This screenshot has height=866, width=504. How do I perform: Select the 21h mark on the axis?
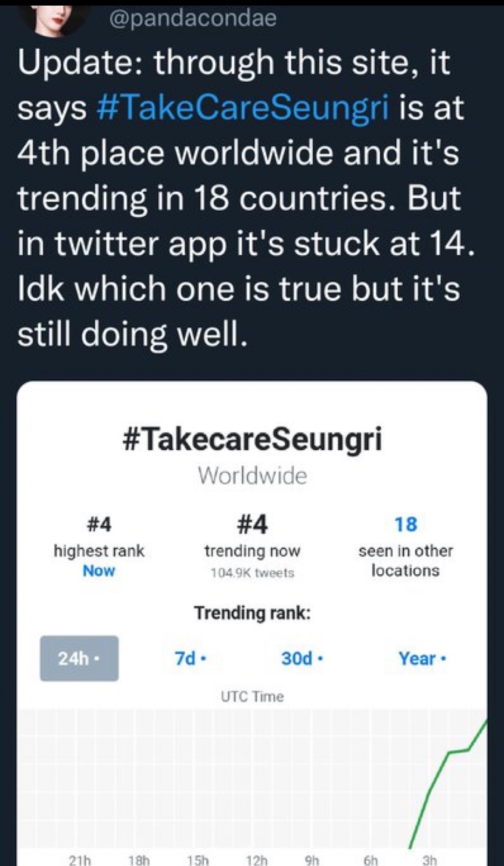click(81, 860)
